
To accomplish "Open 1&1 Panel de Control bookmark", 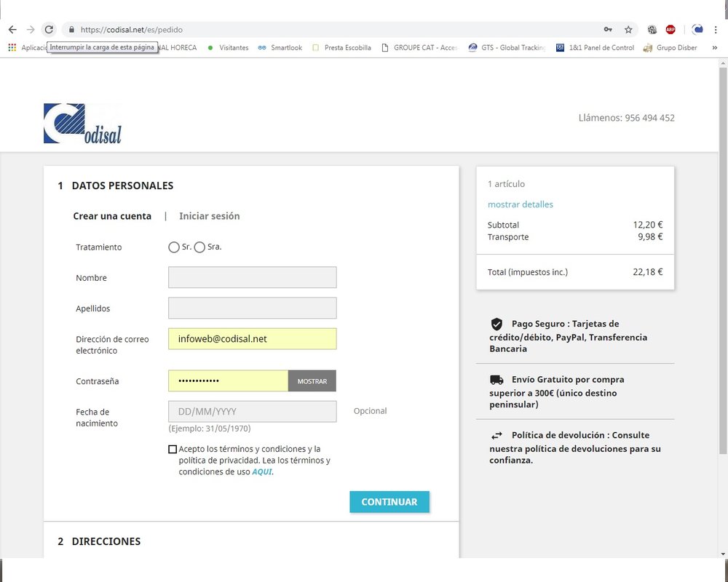I will tap(596, 47).
